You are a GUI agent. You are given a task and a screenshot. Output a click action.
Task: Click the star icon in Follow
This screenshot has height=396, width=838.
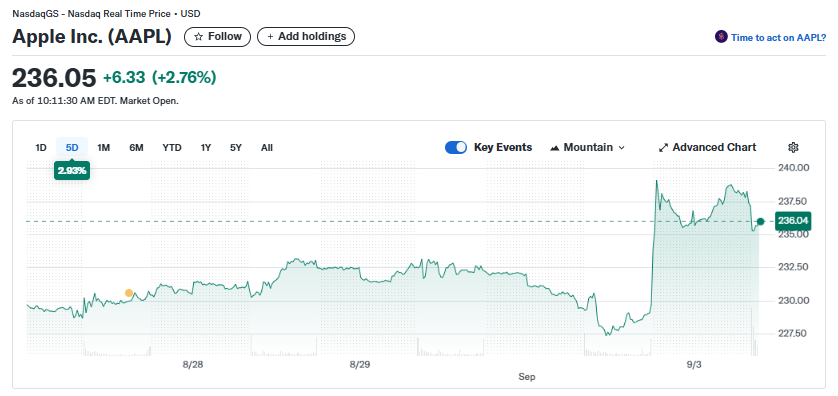199,37
